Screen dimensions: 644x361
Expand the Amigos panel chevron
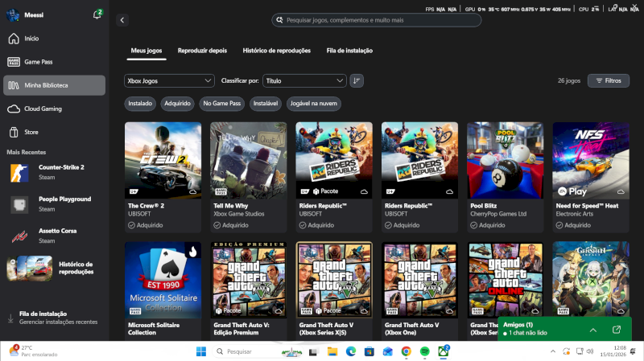[593, 330]
